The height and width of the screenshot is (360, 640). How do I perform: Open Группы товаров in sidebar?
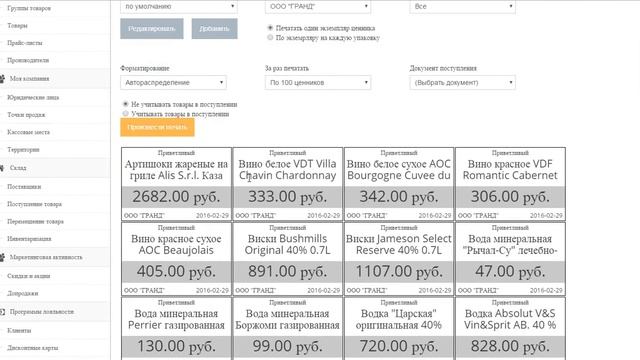(29, 8)
